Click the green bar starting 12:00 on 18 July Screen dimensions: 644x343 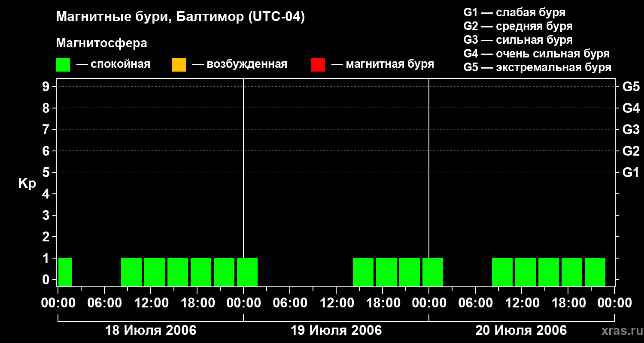155,272
